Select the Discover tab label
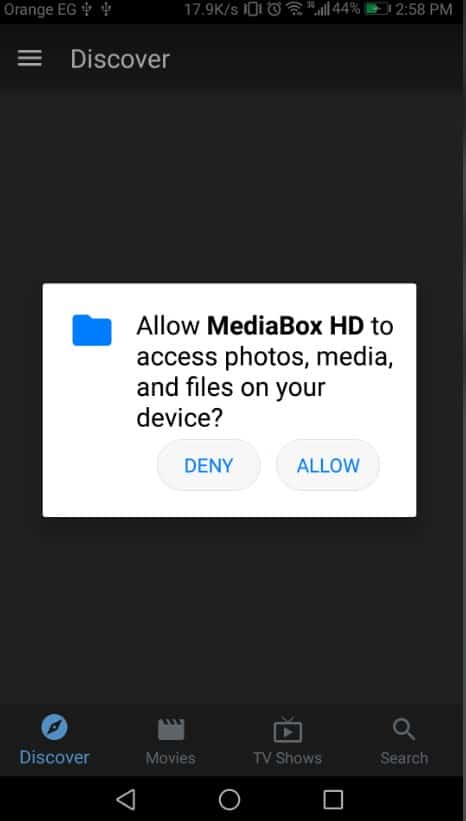This screenshot has width=466, height=821. [54, 757]
